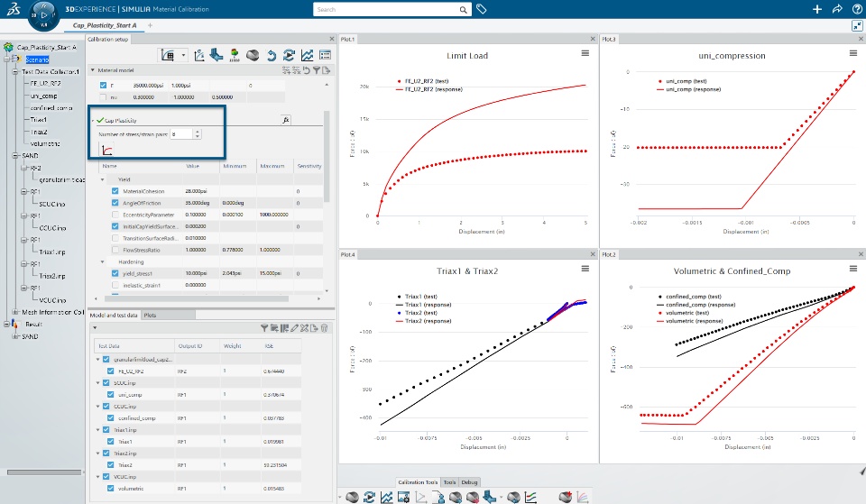Viewport: 866px width, 504px height.
Task: Click the document with user icon in bottom toolbar
Action: coord(438,498)
